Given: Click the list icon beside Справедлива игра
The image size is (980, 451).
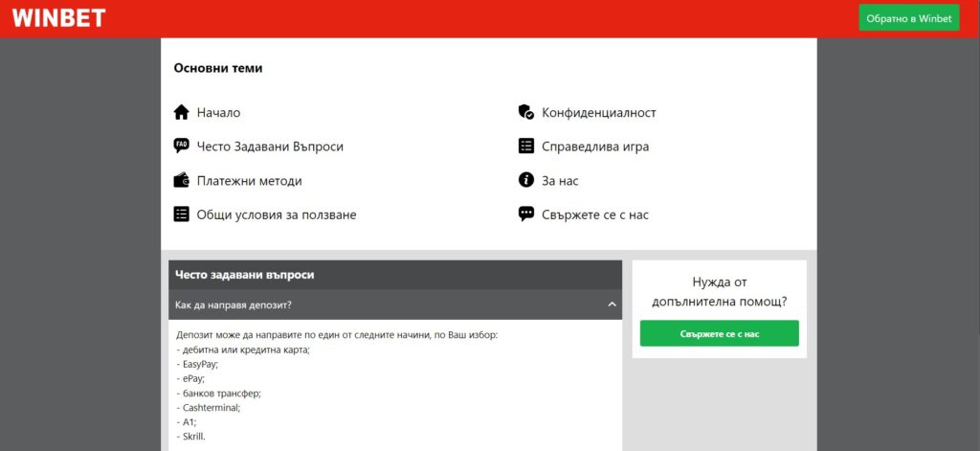Looking at the screenshot, I should (x=526, y=147).
